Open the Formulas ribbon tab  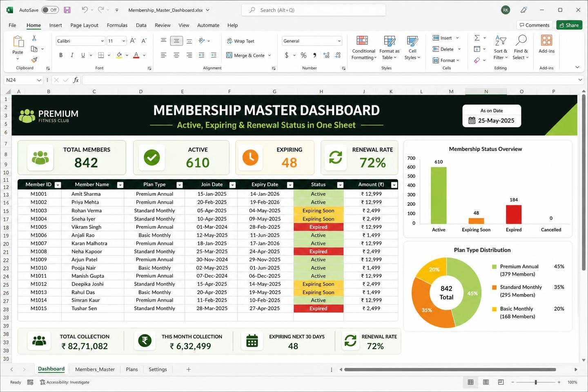(117, 25)
